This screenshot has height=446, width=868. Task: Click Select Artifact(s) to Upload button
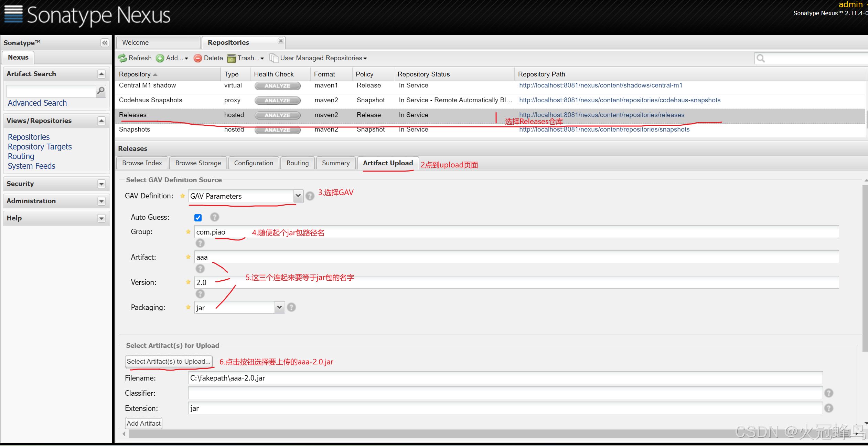169,361
